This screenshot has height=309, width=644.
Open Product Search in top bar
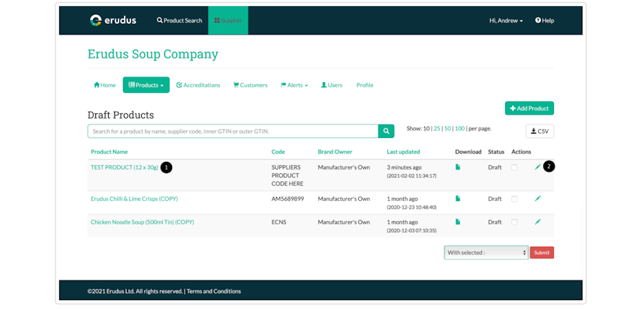click(179, 20)
